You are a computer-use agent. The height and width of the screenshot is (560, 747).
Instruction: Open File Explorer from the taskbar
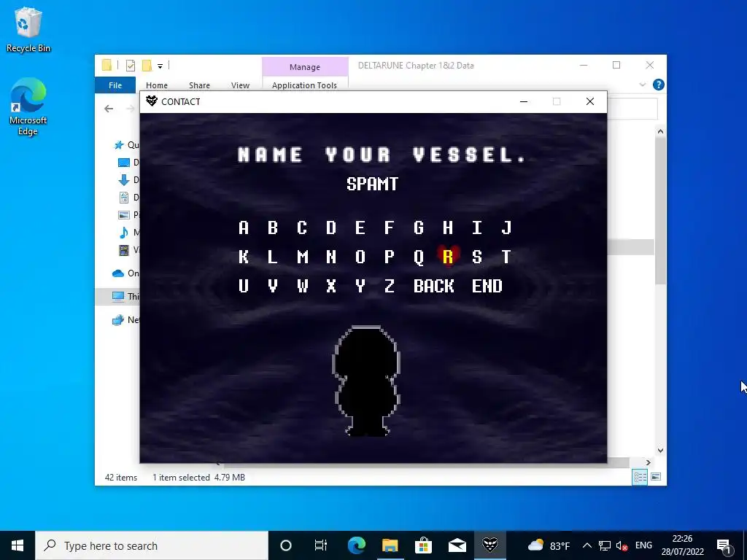[390, 545]
